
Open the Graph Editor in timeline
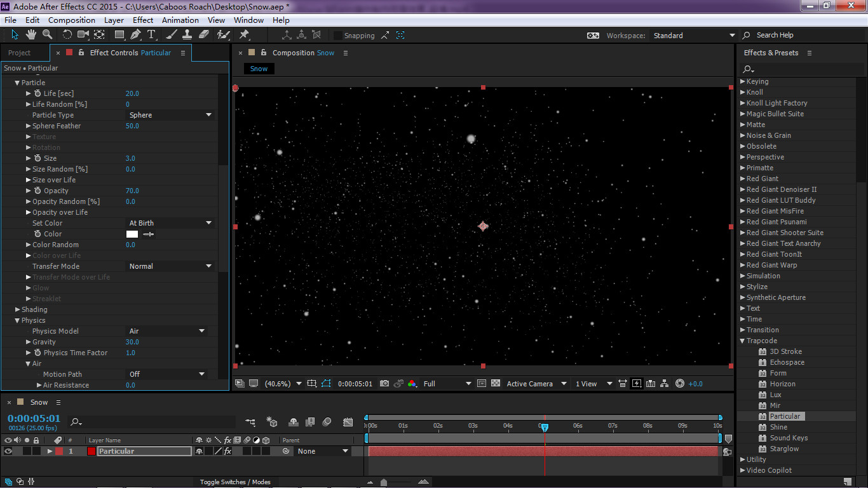click(x=348, y=422)
